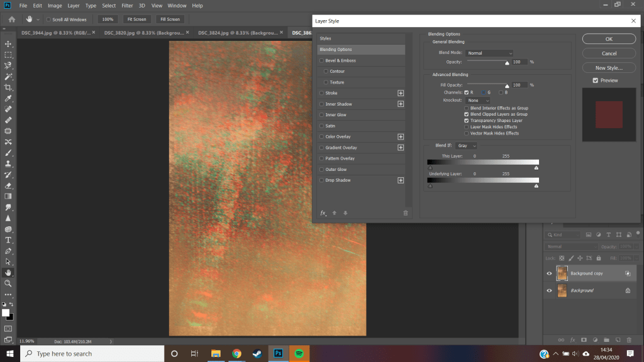Image resolution: width=644 pixels, height=362 pixels.
Task: Enable the Bevel & Emboss effect checkbox
Action: point(322,61)
